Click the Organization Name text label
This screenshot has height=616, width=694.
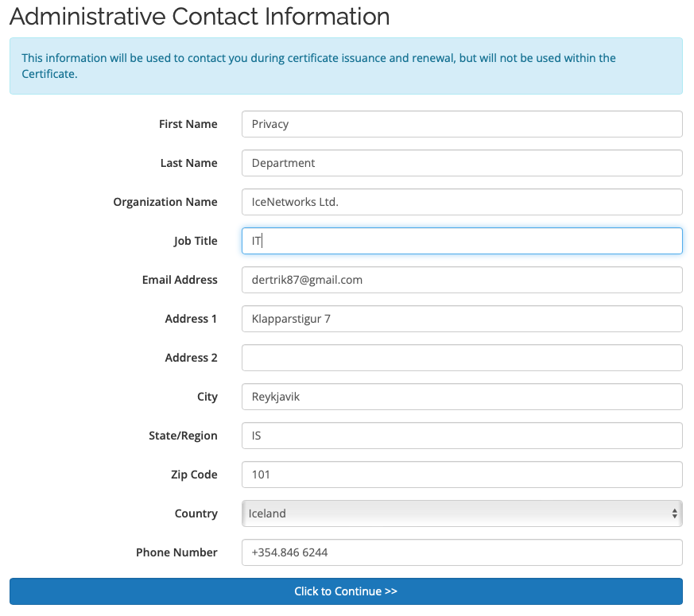(165, 202)
